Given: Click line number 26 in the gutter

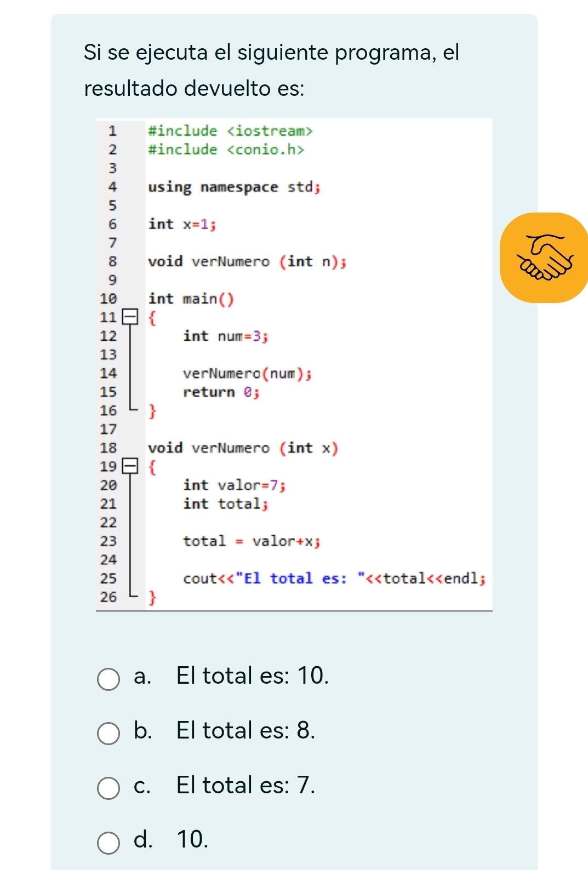Looking at the screenshot, I should [109, 597].
